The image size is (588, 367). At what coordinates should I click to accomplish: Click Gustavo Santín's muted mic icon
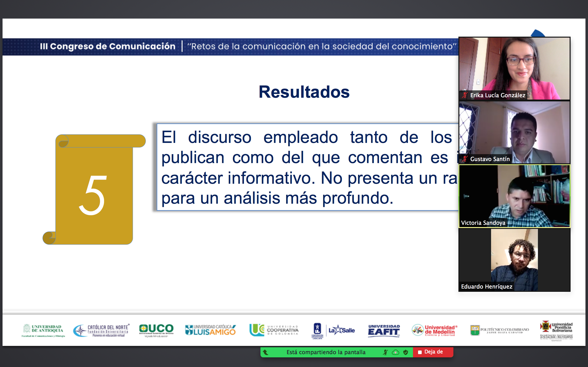465,159
